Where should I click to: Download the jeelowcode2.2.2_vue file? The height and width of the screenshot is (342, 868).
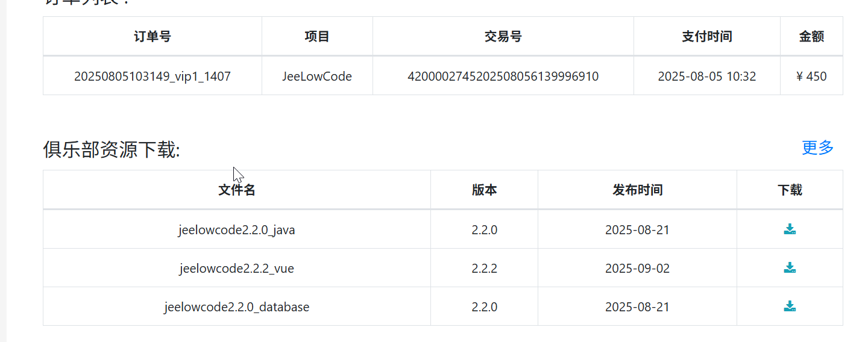(790, 267)
